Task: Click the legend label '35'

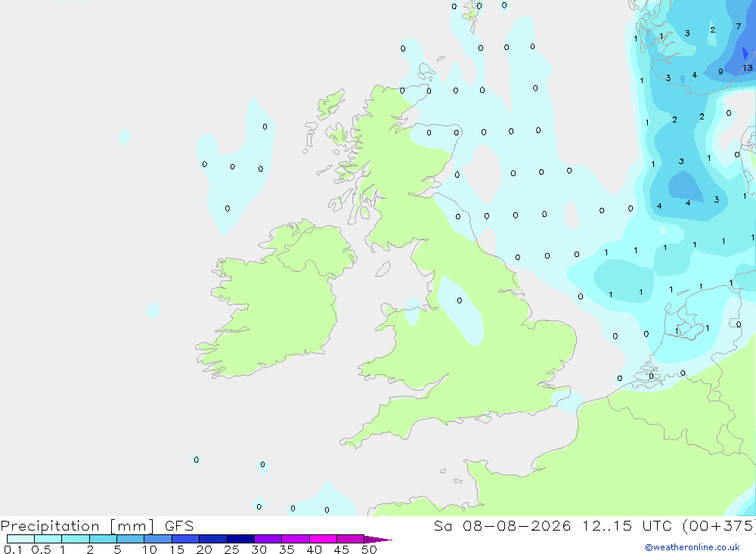Action: (287, 549)
